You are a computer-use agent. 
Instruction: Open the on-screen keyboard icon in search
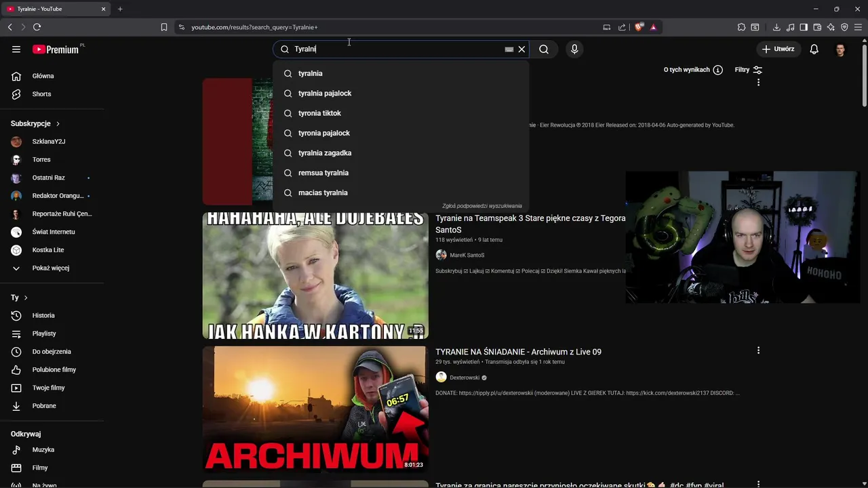click(x=509, y=49)
